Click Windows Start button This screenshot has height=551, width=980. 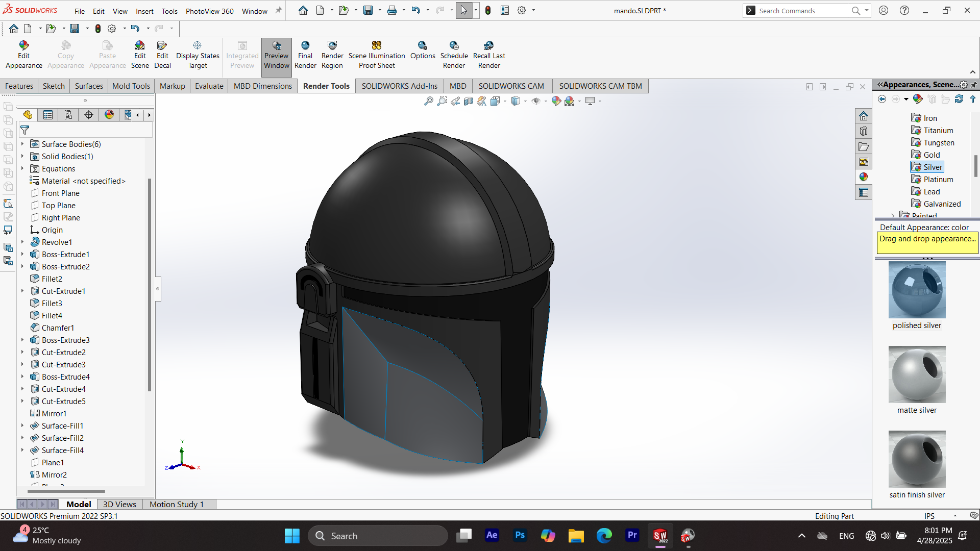(292, 536)
